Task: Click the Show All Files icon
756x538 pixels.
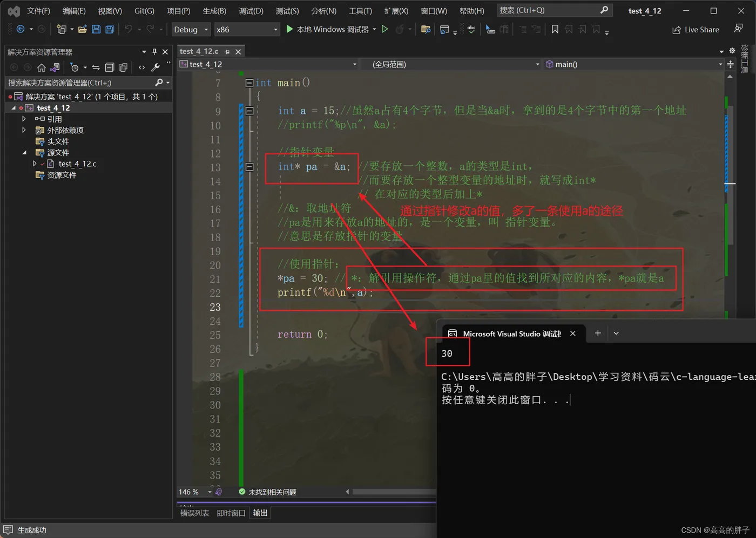Action: (x=123, y=67)
